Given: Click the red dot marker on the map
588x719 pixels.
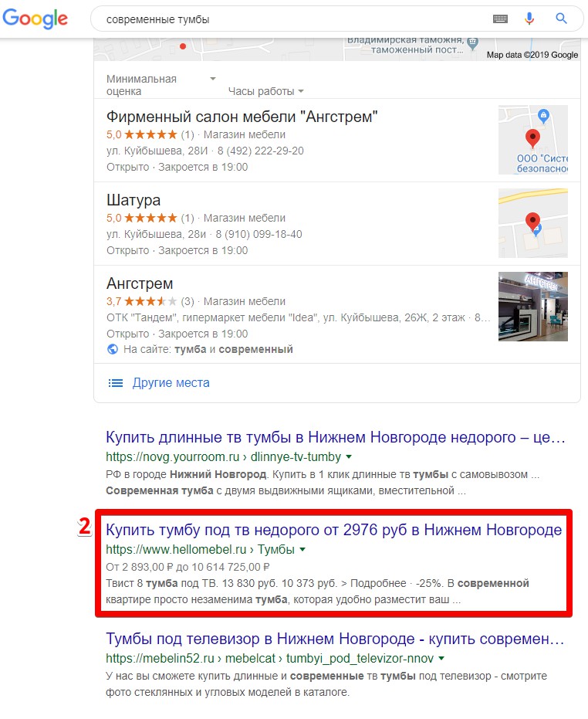Looking at the screenshot, I should [x=183, y=46].
